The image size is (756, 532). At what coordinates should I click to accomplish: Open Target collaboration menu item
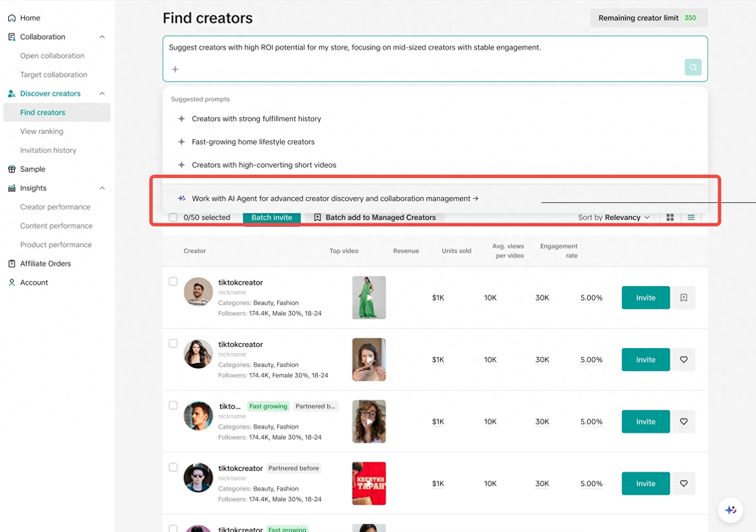[53, 75]
